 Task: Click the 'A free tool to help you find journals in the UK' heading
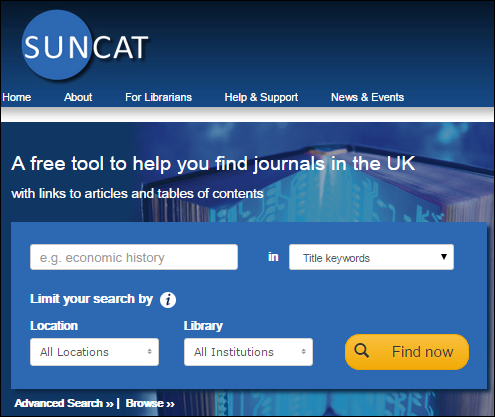tap(213, 164)
